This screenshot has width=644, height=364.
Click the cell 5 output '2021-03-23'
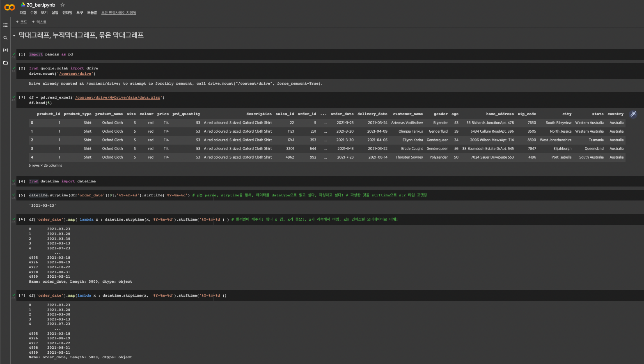[x=43, y=205]
